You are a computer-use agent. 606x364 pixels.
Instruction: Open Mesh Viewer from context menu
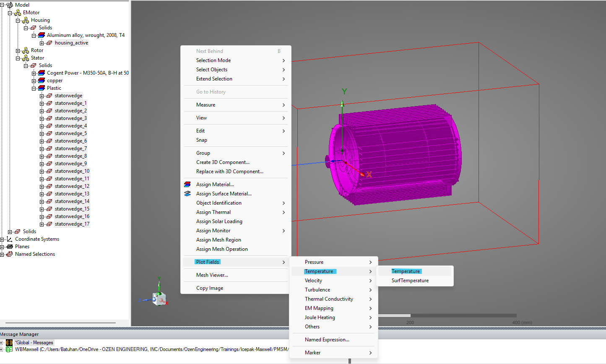click(x=236, y=275)
